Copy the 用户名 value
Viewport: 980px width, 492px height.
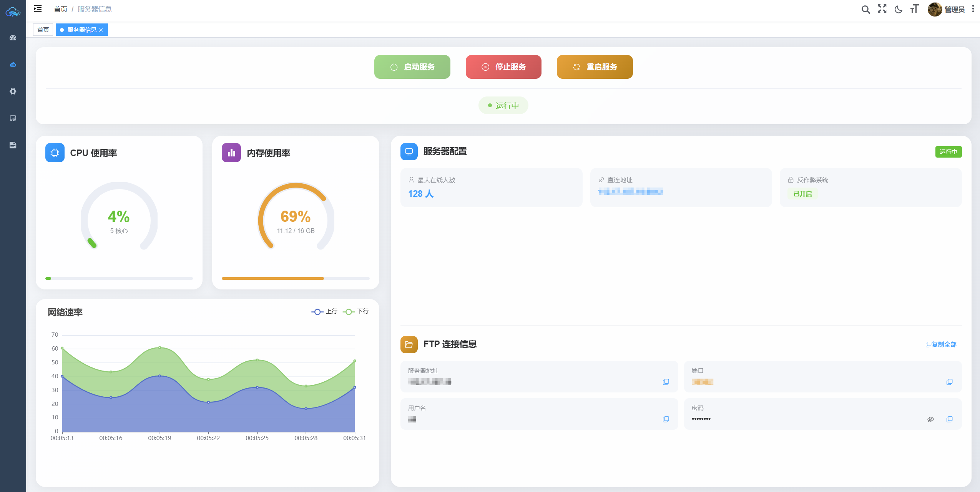666,419
